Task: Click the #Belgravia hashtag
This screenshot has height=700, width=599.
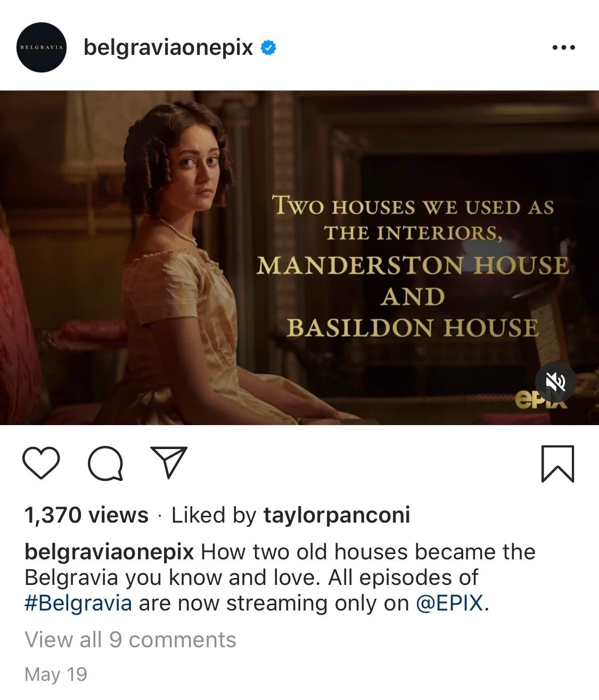Action: coord(78,603)
